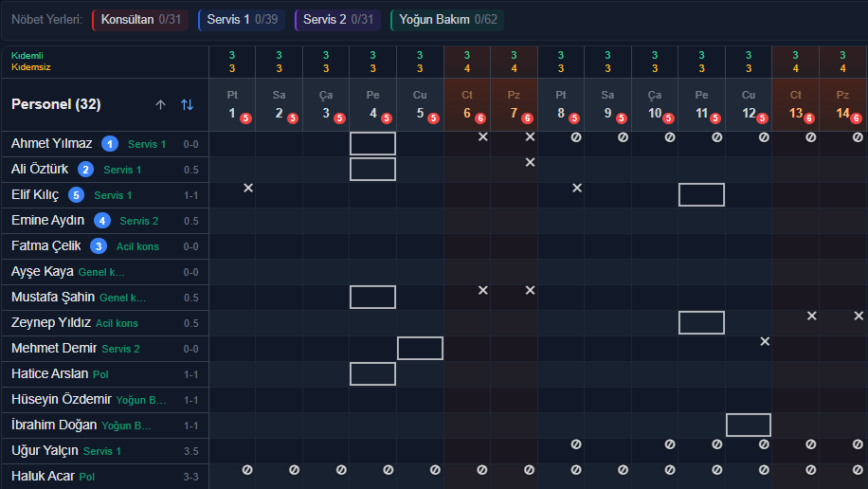The image size is (868, 489).
Task: Click the Personel (32) header
Action: (x=56, y=104)
